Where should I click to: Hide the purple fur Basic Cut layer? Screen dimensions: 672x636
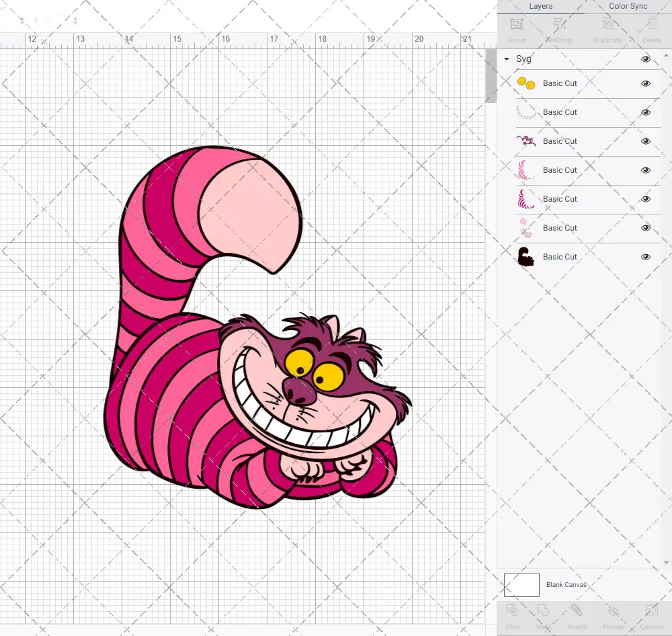pos(645,141)
